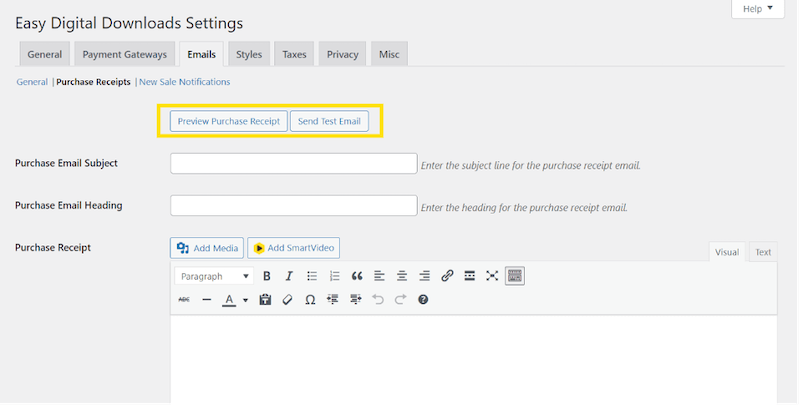This screenshot has height=405, width=800.
Task: Insert or edit a link
Action: 447,276
